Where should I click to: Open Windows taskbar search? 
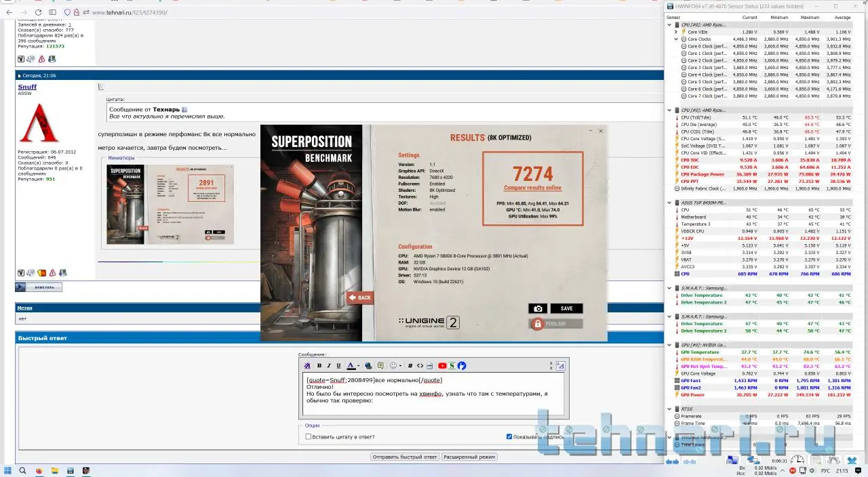coord(23,470)
